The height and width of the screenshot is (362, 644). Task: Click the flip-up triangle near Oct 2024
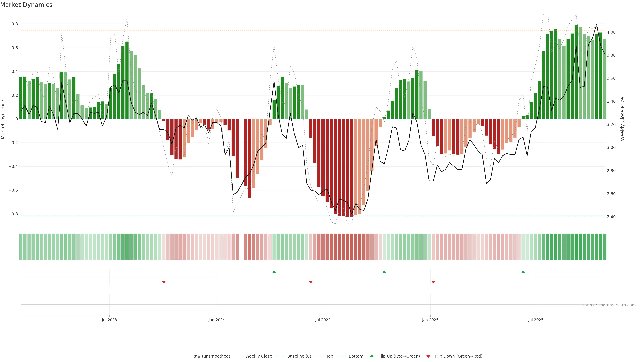[384, 272]
